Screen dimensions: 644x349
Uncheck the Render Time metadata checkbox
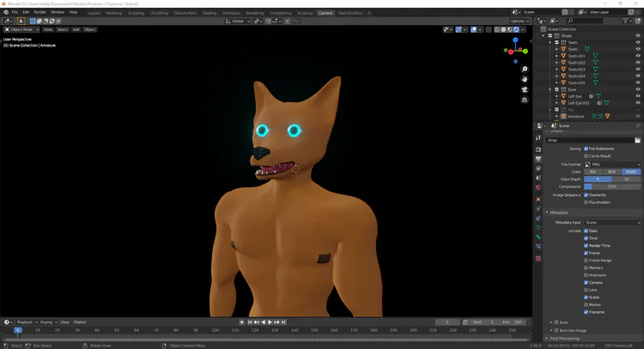586,245
